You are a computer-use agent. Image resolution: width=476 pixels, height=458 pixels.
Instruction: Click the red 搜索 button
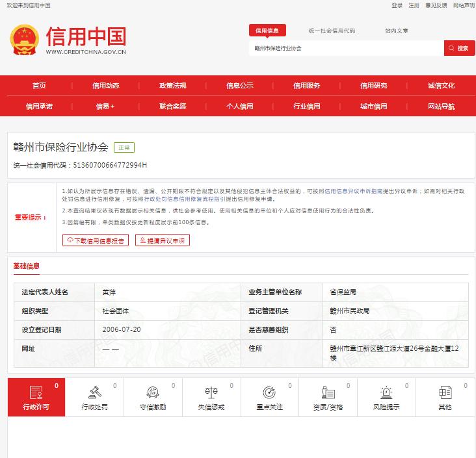459,48
